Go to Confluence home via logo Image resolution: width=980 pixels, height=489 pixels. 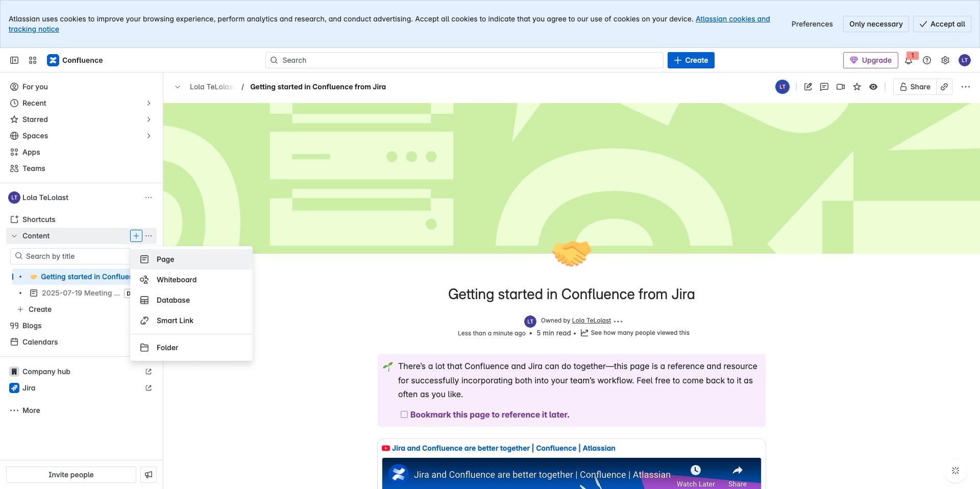pyautogui.click(x=75, y=60)
